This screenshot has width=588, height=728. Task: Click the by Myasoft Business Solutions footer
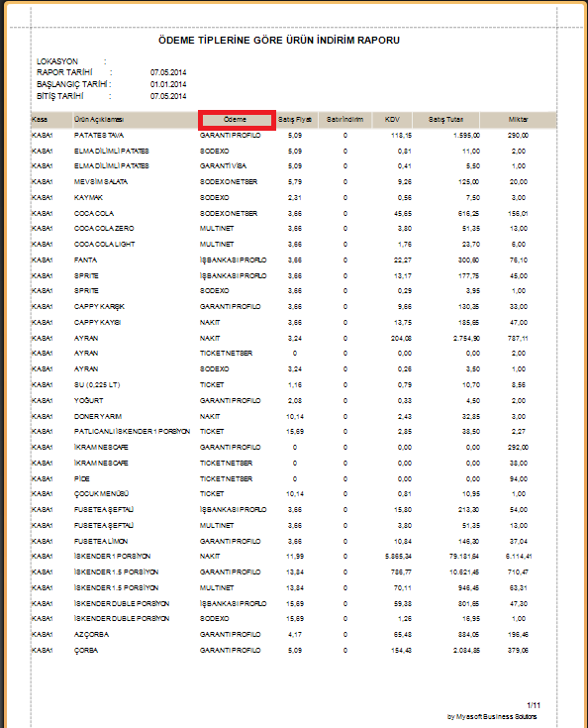492,717
